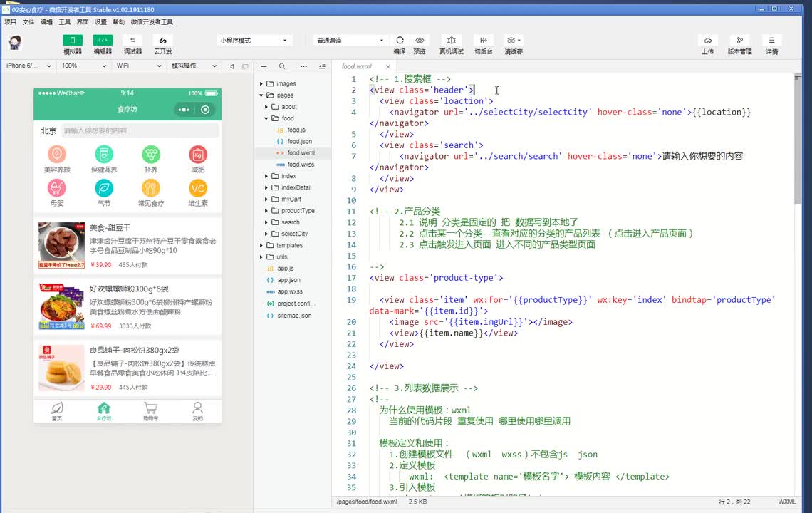Open the 详情 details button
The height and width of the screenshot is (513, 812).
pos(771,41)
